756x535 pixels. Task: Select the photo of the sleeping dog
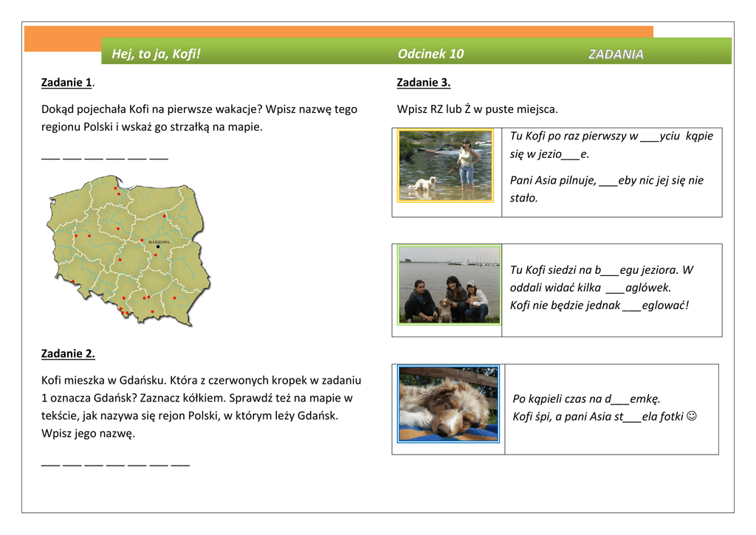coord(448,404)
